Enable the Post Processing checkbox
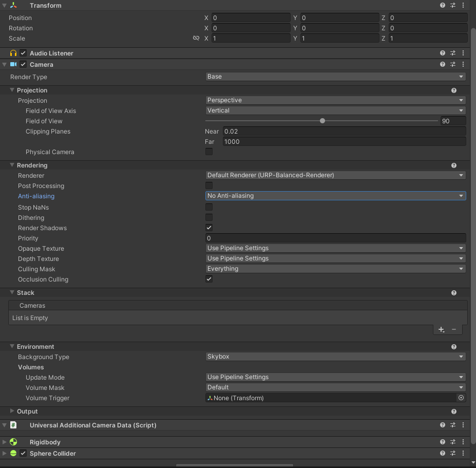This screenshot has height=468, width=476. (209, 185)
